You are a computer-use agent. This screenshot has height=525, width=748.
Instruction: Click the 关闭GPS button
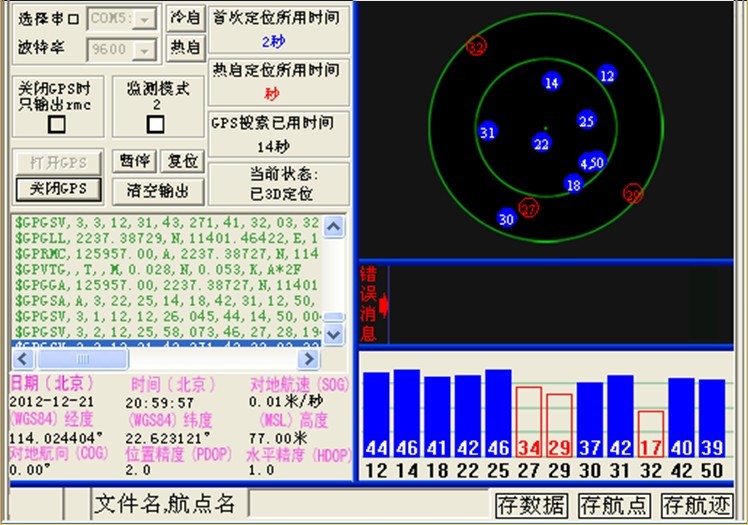pos(59,189)
